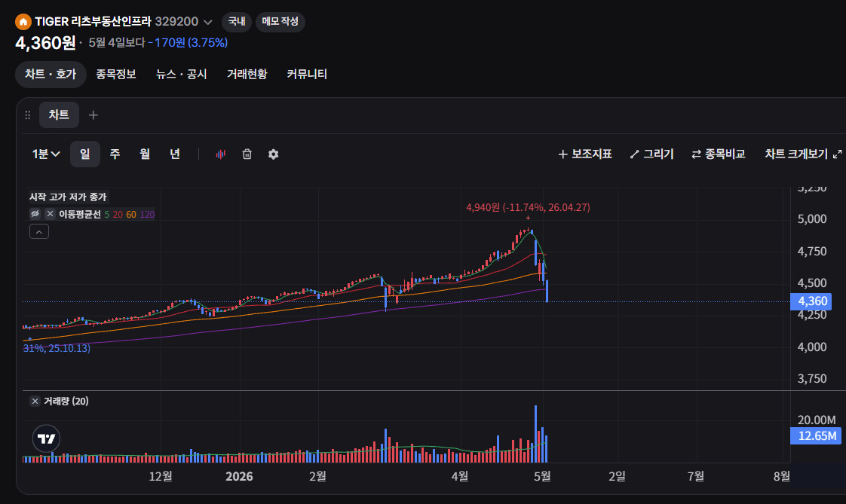Select the 차트 · 호가 tab
The width and height of the screenshot is (846, 504).
tap(51, 75)
